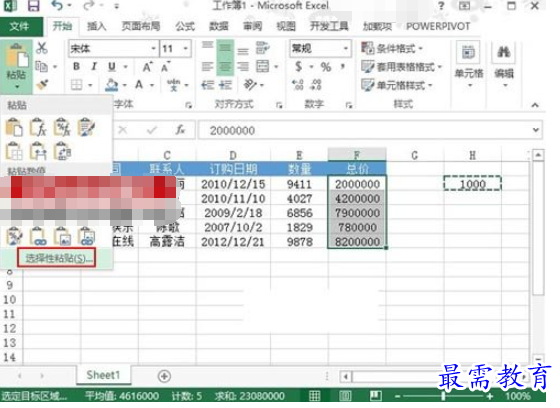The height and width of the screenshot is (408, 560).
Task: Click 选择性粘贴(S)... menu entry
Action: click(x=56, y=258)
